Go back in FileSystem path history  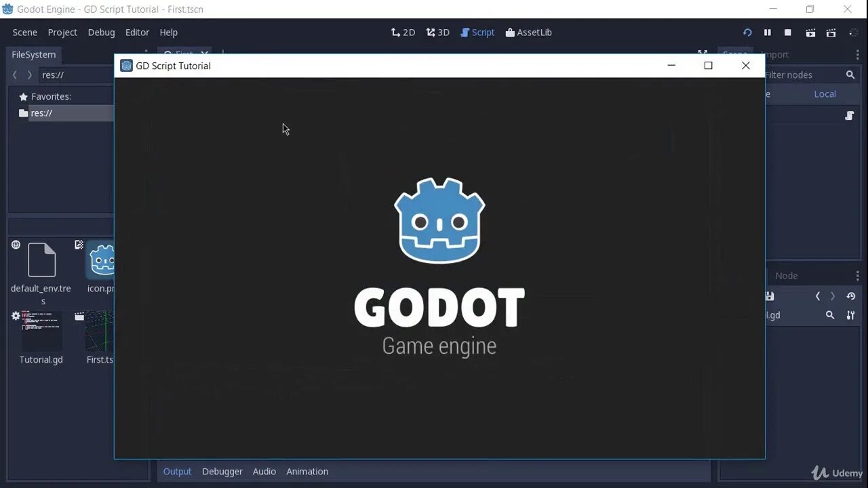pos(15,75)
